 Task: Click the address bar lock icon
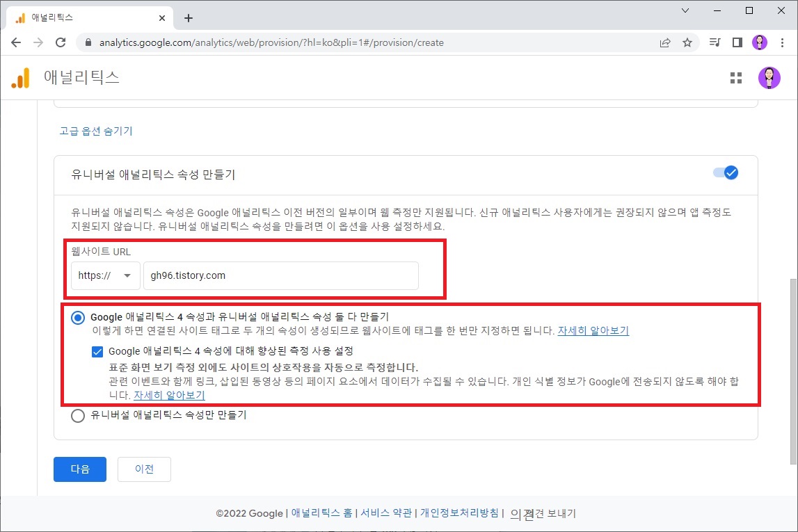pyautogui.click(x=88, y=42)
